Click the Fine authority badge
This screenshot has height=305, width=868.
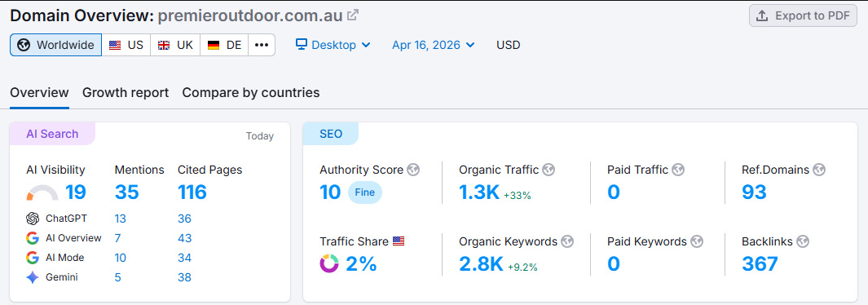point(365,192)
